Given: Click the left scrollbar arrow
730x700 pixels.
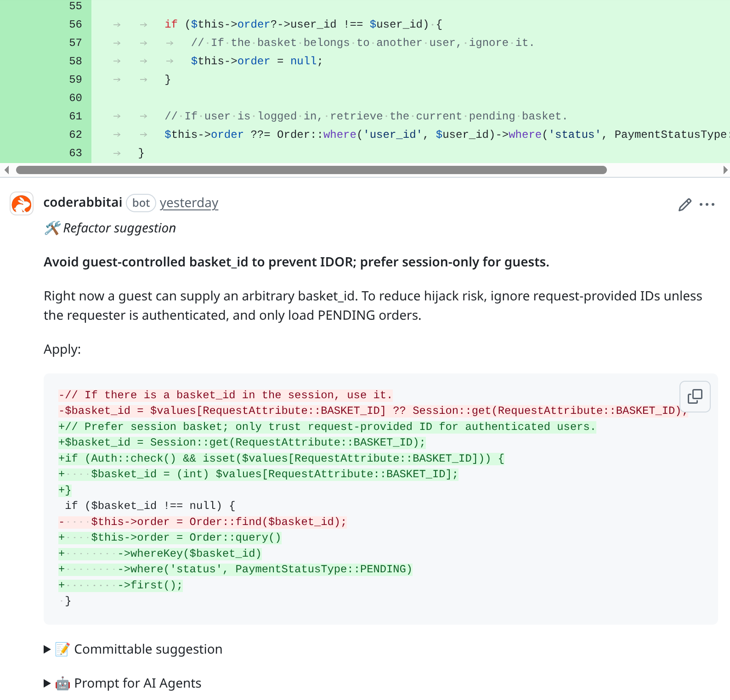Looking at the screenshot, I should tap(6, 170).
